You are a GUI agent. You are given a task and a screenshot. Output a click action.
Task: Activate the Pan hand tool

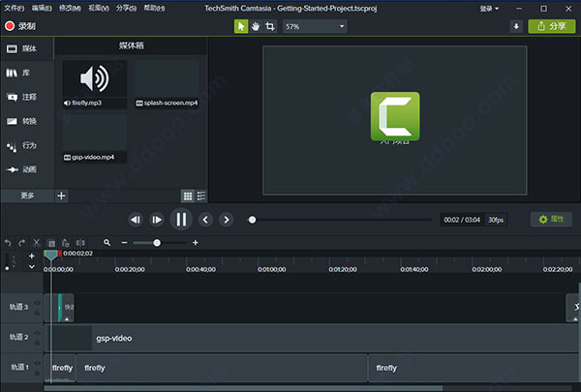pos(256,26)
